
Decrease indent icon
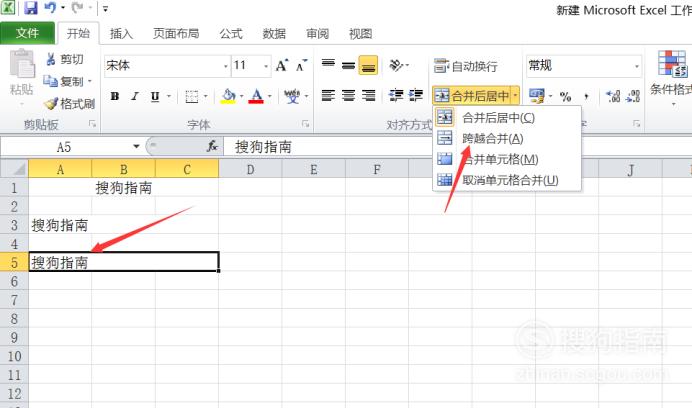396,95
